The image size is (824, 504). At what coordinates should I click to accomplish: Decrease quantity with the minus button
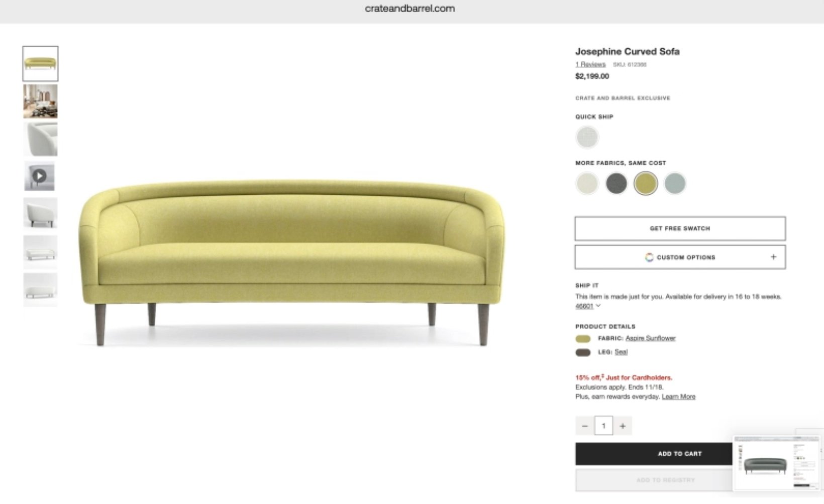584,426
